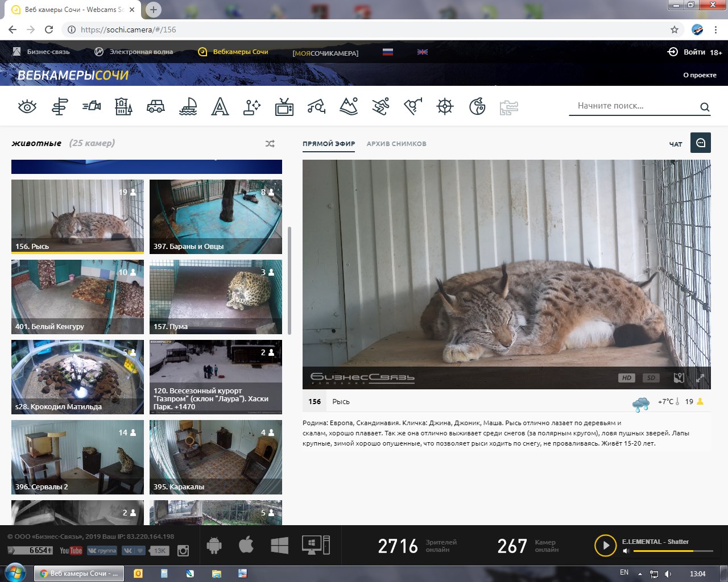Open the animals category icon
The image size is (728, 582).
(x=477, y=106)
